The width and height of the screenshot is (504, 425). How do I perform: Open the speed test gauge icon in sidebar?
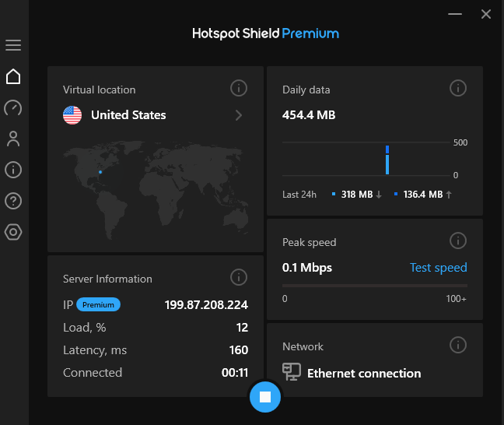click(13, 107)
